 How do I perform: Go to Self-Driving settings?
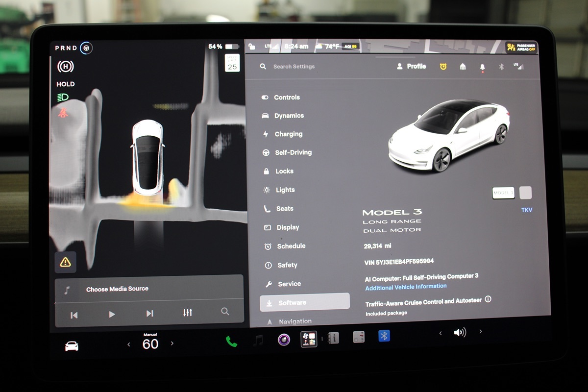pyautogui.click(x=287, y=152)
